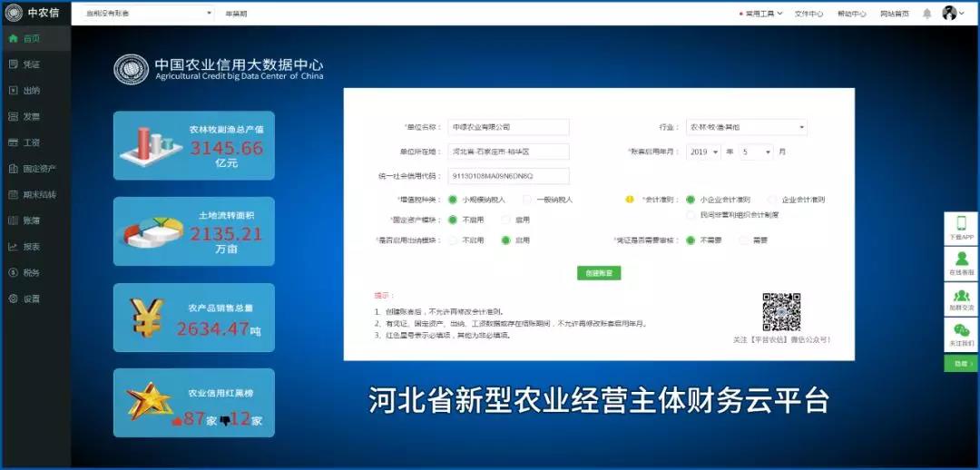
Task: Click the green 创建账套 button
Action: 599,273
